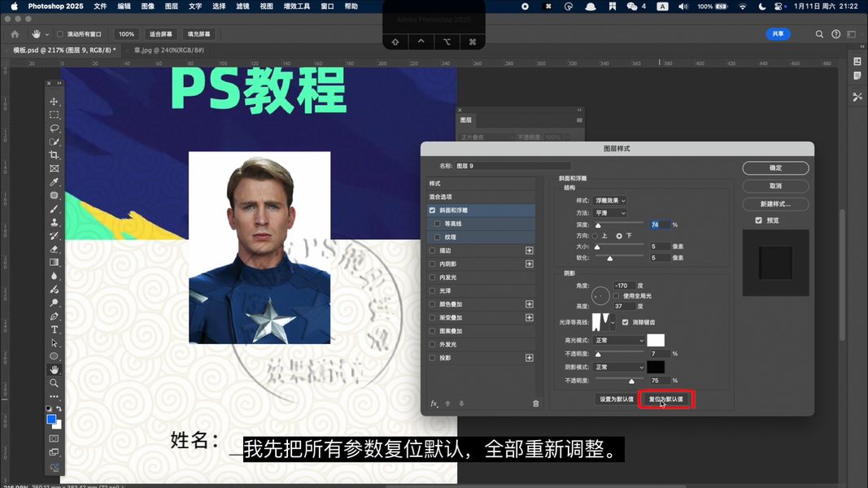The height and width of the screenshot is (488, 868).
Task: Open the 高光模式 dropdown
Action: [618, 340]
